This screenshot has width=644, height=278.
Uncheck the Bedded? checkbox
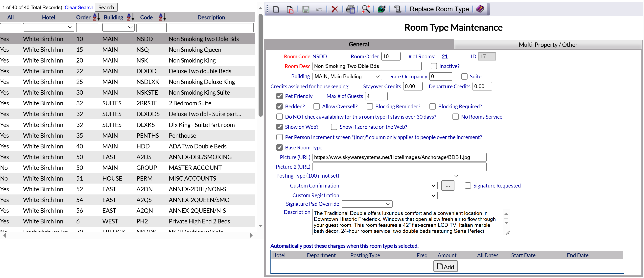(x=280, y=106)
